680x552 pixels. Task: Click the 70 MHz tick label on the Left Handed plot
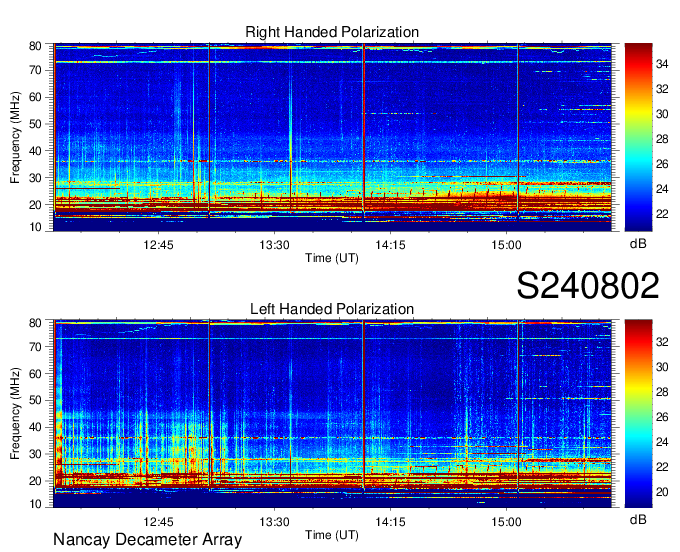click(x=35, y=347)
